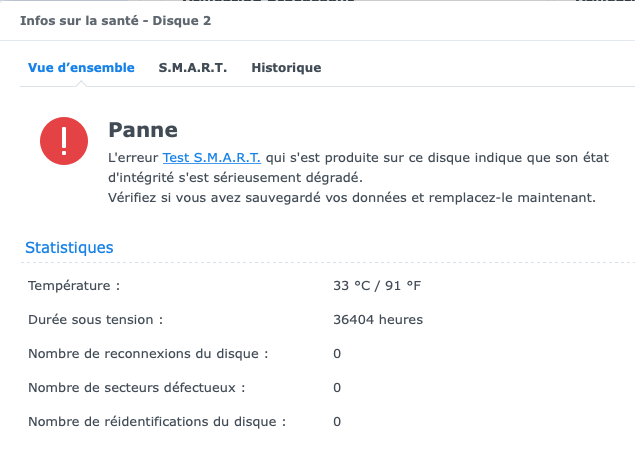Click the backup and replacement warning sentence
635x458 pixels.
(351, 197)
